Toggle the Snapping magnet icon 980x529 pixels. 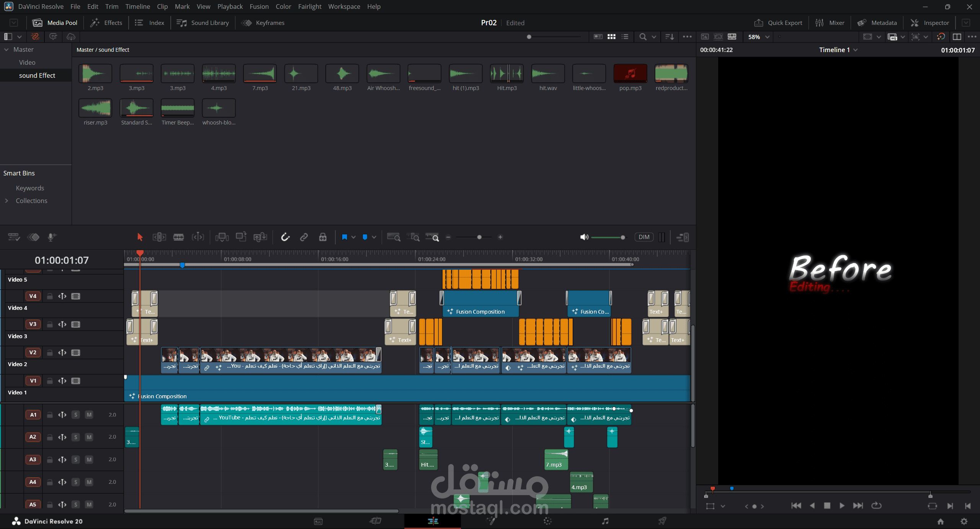click(285, 237)
